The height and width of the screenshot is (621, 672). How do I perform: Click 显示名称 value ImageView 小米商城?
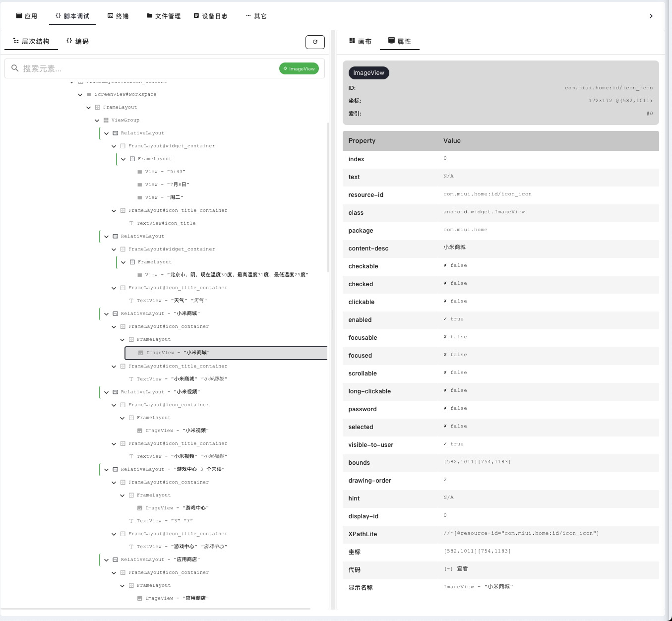(x=478, y=587)
